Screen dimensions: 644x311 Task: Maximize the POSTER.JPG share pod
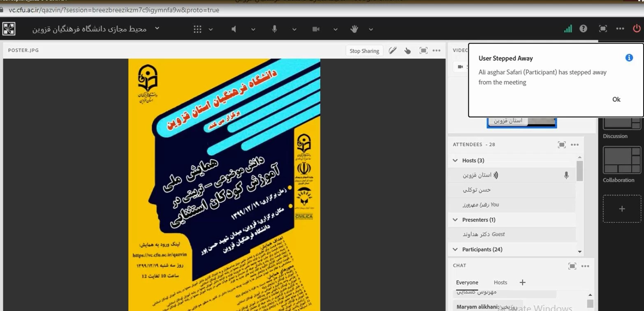pos(423,51)
